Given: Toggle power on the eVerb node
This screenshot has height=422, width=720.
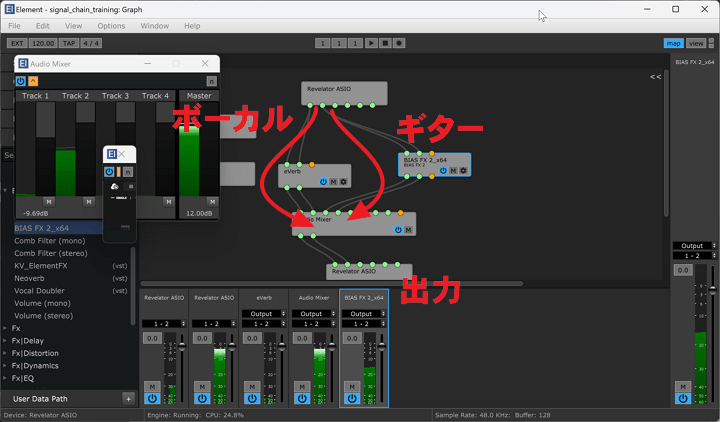Looking at the screenshot, I should [x=323, y=182].
